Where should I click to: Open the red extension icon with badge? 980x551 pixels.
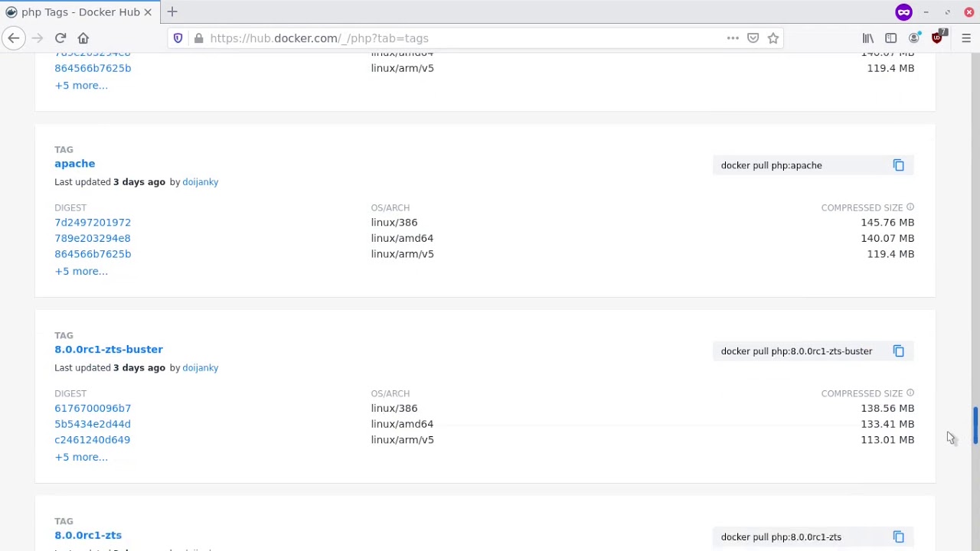click(x=938, y=38)
